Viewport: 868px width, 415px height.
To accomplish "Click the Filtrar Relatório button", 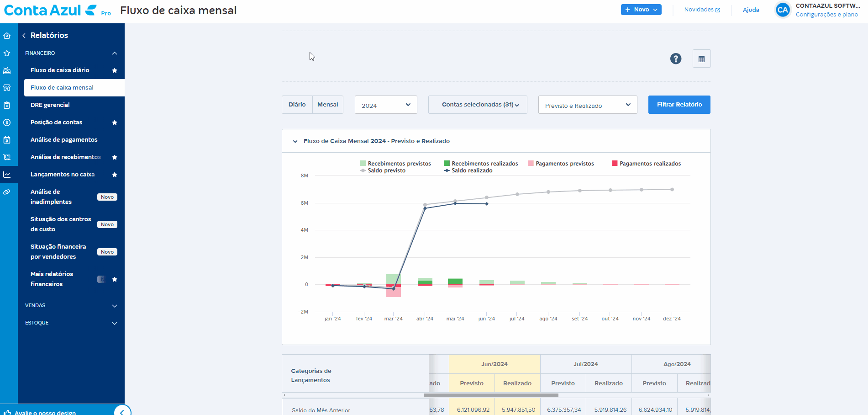I will (x=679, y=105).
